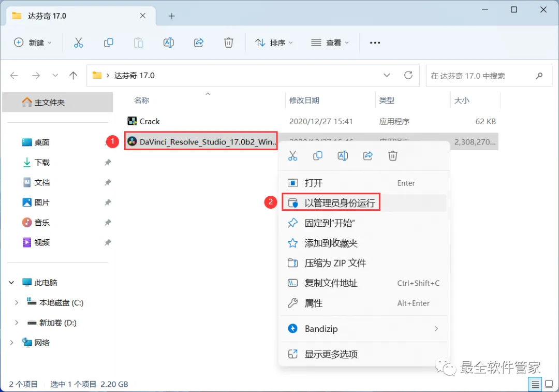Click the Share icon in context menu
This screenshot has height=392, width=559.
(367, 156)
